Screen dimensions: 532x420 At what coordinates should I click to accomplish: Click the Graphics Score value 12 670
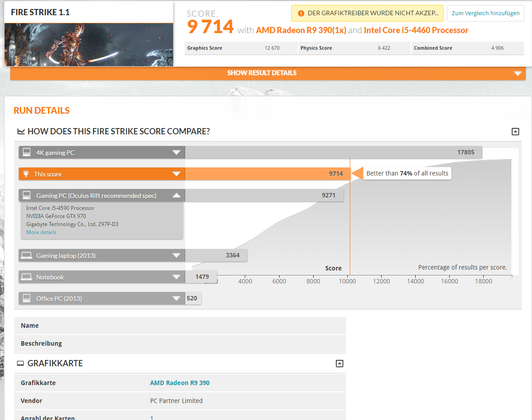(272, 48)
